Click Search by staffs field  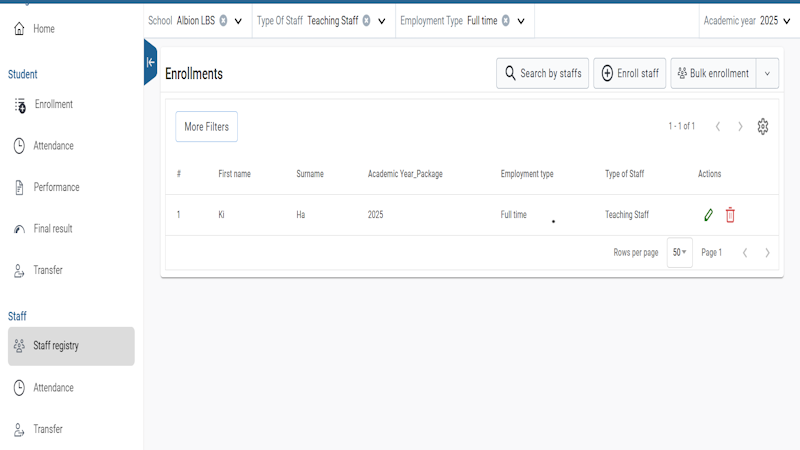coord(542,73)
